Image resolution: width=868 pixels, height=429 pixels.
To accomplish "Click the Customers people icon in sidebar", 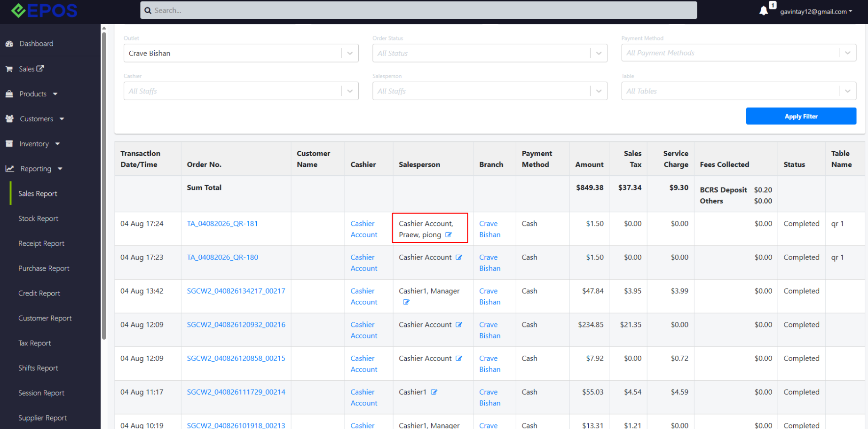I will pyautogui.click(x=9, y=119).
